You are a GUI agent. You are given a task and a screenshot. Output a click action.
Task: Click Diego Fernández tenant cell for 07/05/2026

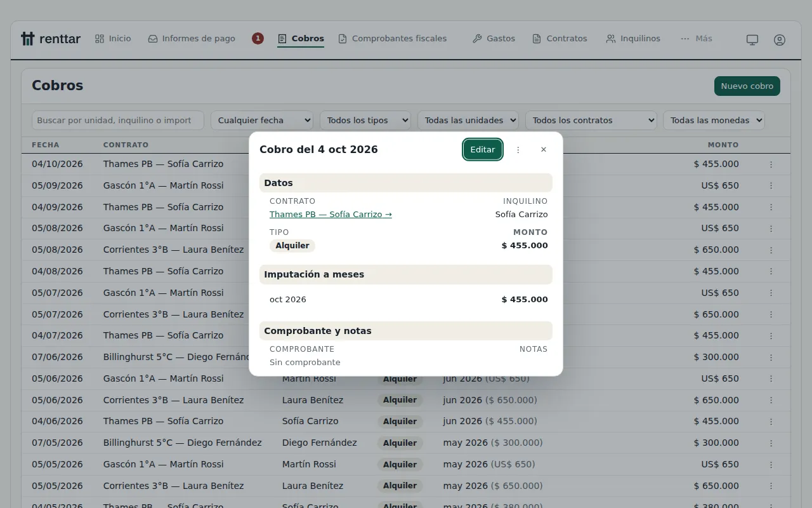click(x=320, y=443)
